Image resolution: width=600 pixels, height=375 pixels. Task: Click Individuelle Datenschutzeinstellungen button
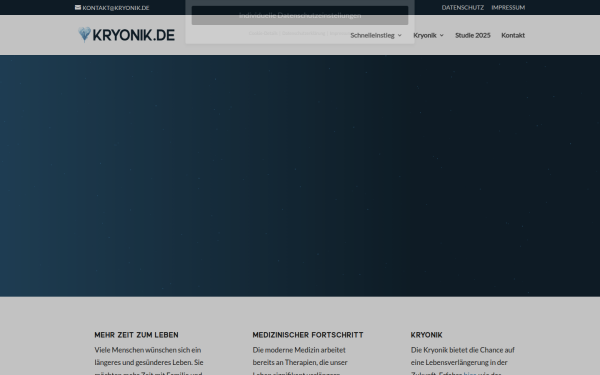(x=300, y=15)
